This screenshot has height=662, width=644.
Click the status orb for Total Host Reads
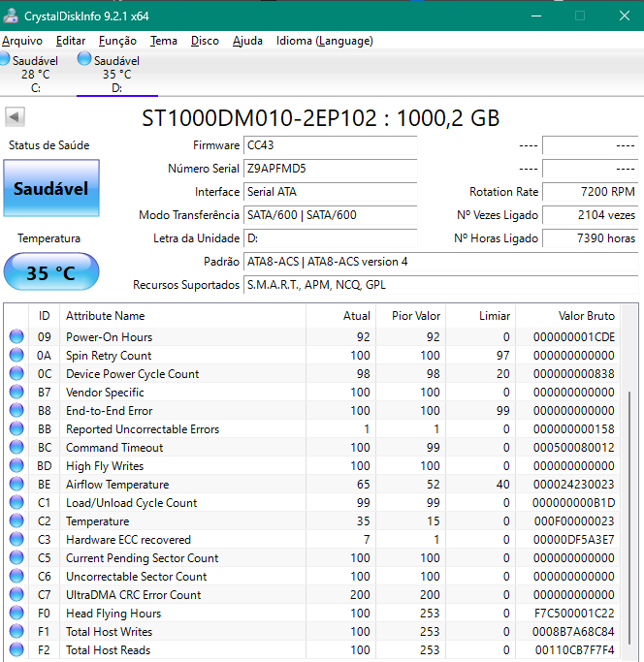coord(16,649)
